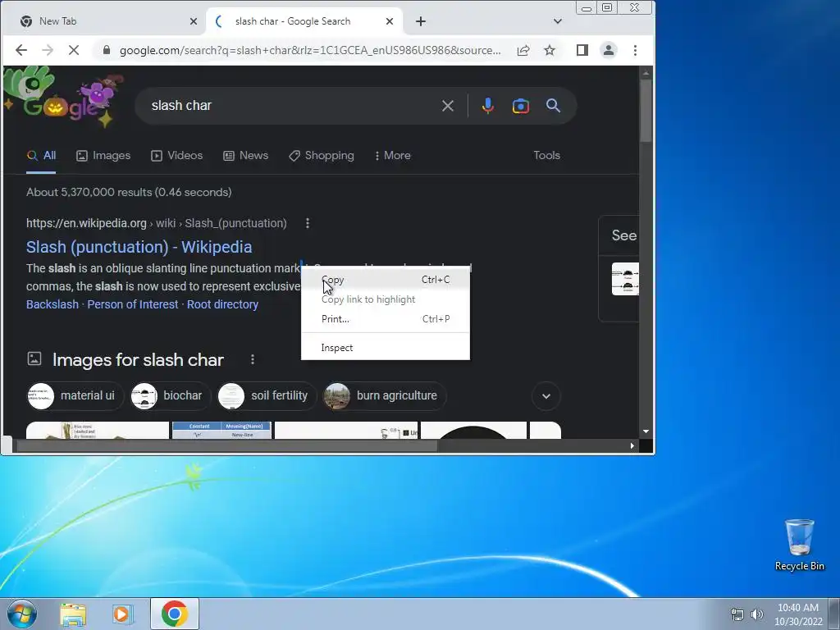Select the material ui image chip
Viewport: 840px width, 630px height.
75,396
